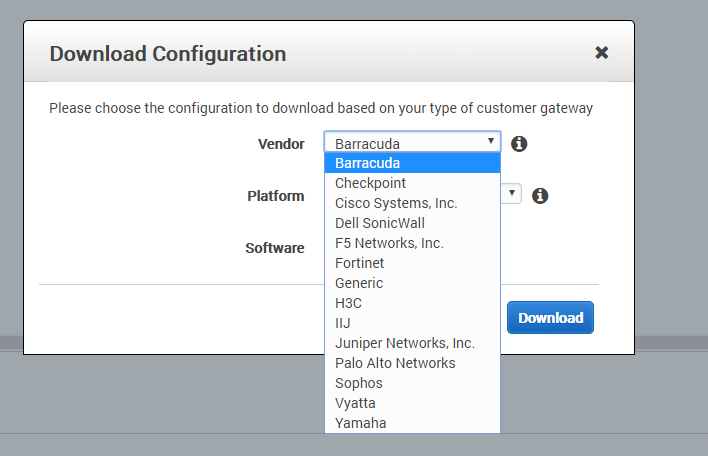This screenshot has height=456, width=708.
Task: Close the Download Configuration dialog
Action: coord(601,53)
